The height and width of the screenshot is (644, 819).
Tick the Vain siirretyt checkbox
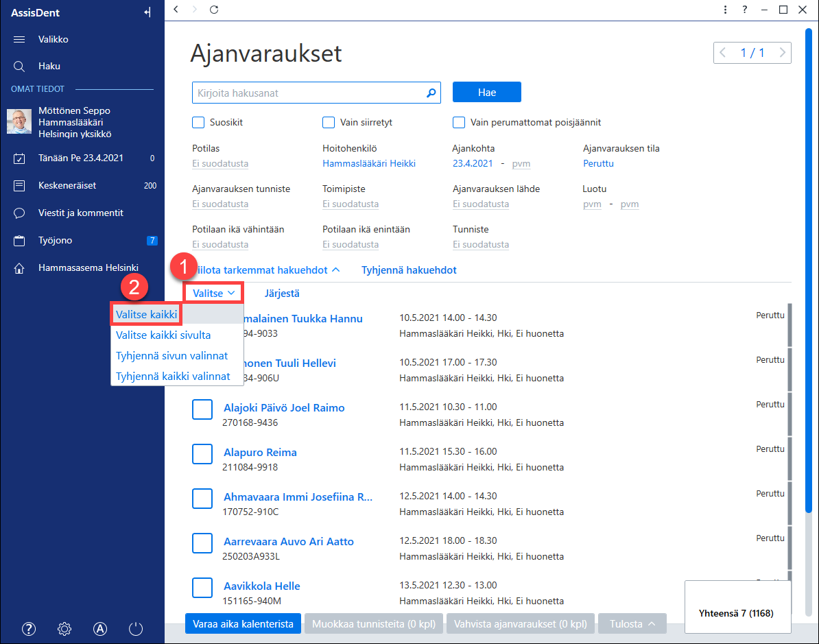329,122
